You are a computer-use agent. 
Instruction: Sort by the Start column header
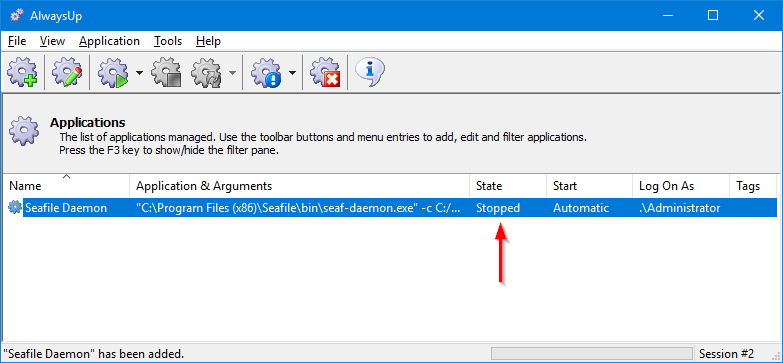click(589, 186)
